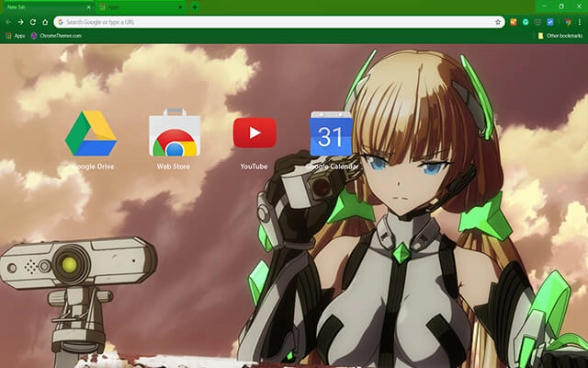The image size is (588, 368).
Task: Reload the current page
Action: 33,22
